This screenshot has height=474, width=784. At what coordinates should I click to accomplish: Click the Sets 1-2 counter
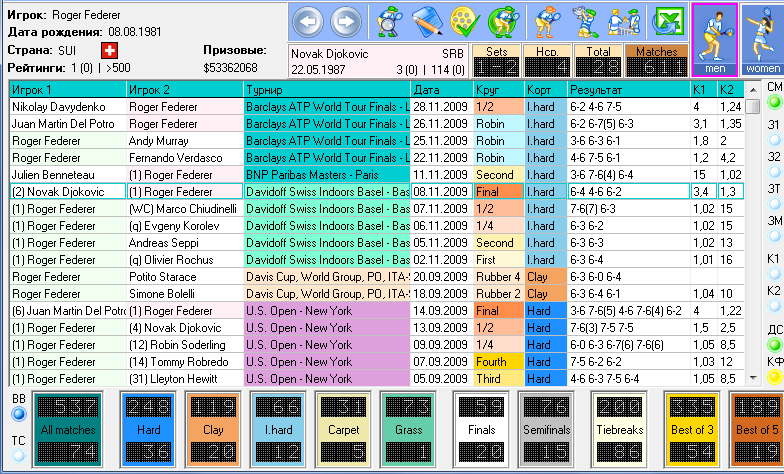[x=496, y=60]
